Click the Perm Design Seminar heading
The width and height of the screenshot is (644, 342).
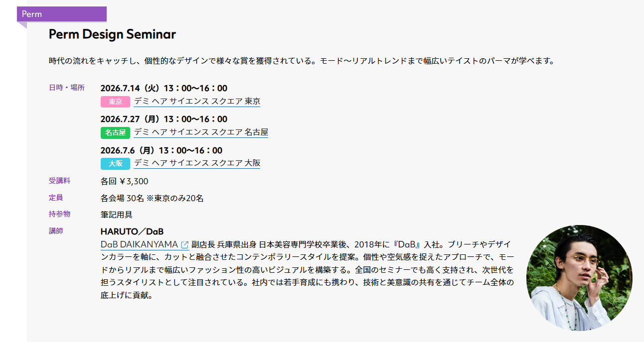(112, 34)
